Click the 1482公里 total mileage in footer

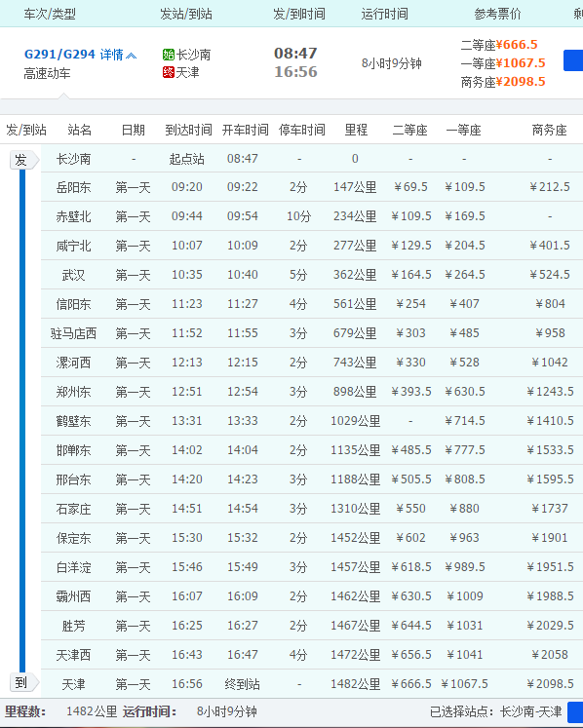[92, 711]
